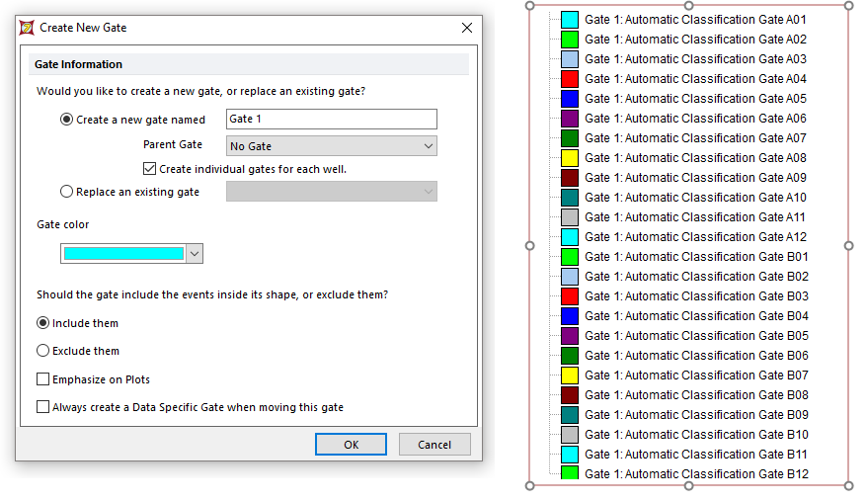The width and height of the screenshot is (868, 501).
Task: Select the teal gate icon for B09
Action: pos(569,415)
